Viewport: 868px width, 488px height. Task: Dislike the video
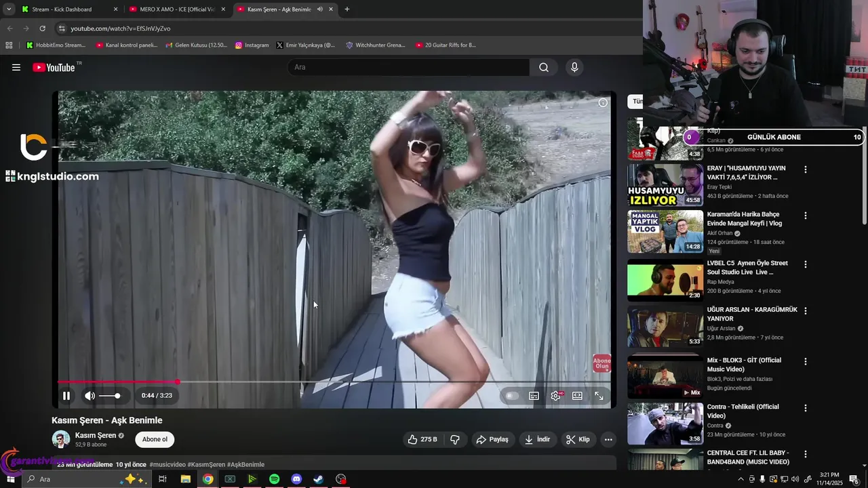coord(455,439)
